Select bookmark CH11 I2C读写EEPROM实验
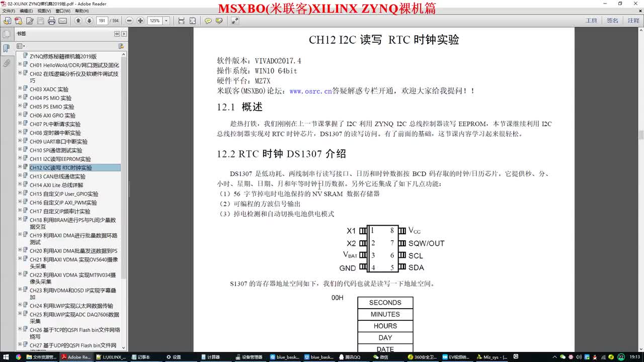 point(60,159)
